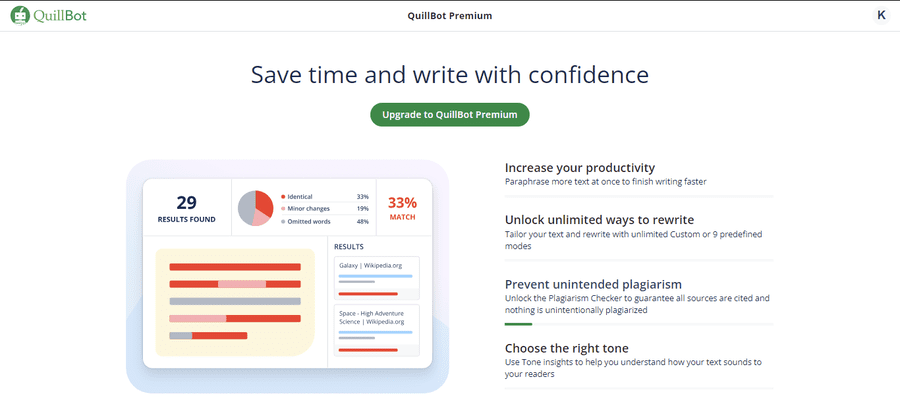Click the QuillBot Premium page title
The height and width of the screenshot is (400, 900).
click(450, 16)
